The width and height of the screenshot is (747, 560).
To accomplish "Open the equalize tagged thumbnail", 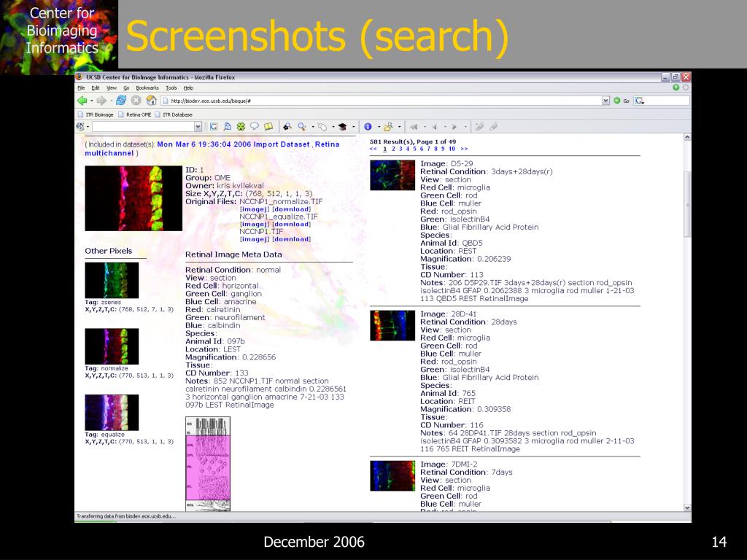I will coord(112,413).
